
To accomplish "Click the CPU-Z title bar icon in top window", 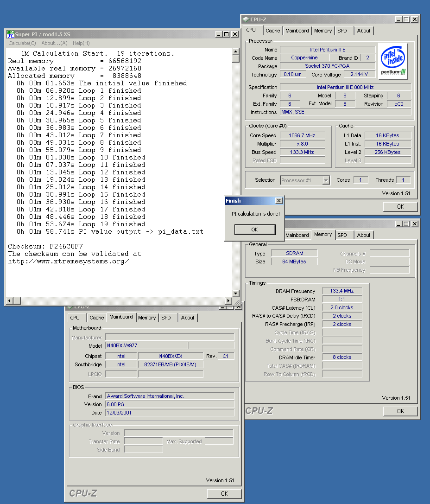I will tap(246, 19).
